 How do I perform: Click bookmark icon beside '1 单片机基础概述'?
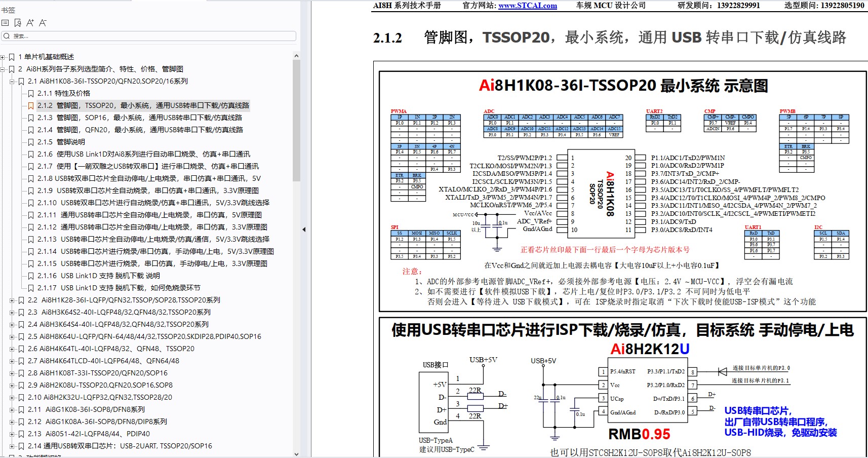[12, 57]
